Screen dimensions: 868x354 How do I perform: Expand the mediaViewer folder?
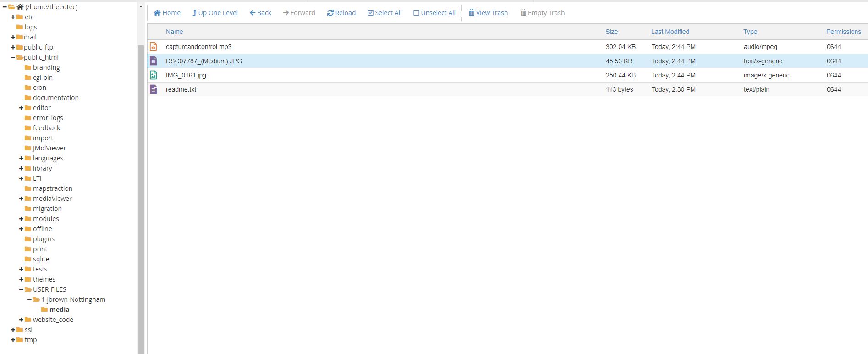21,199
